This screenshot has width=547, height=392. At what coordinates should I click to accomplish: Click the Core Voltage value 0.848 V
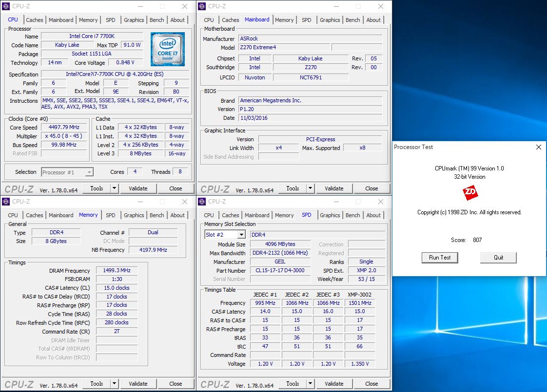(x=125, y=62)
